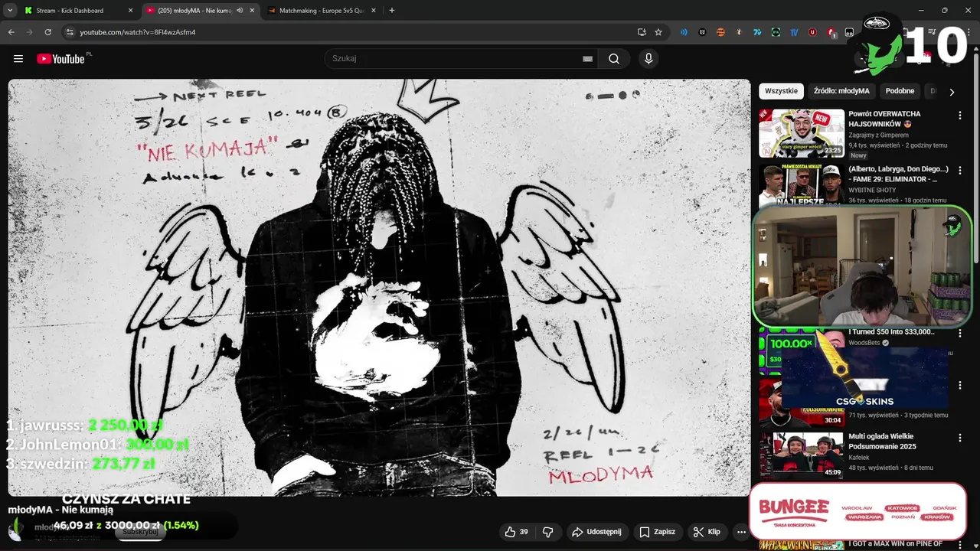This screenshot has width=980, height=551.
Task: Close the Kick Dashboard tab
Action: 130,11
